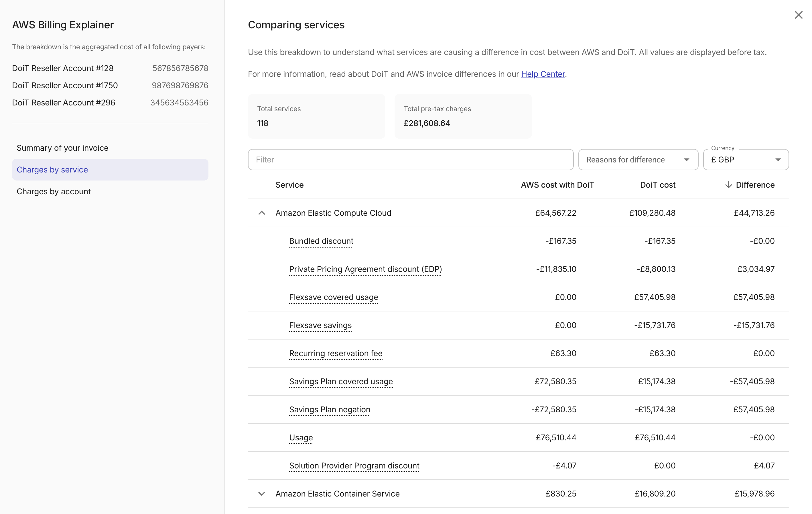Click Amazon Elastic Compute Cloud name

pyautogui.click(x=333, y=213)
